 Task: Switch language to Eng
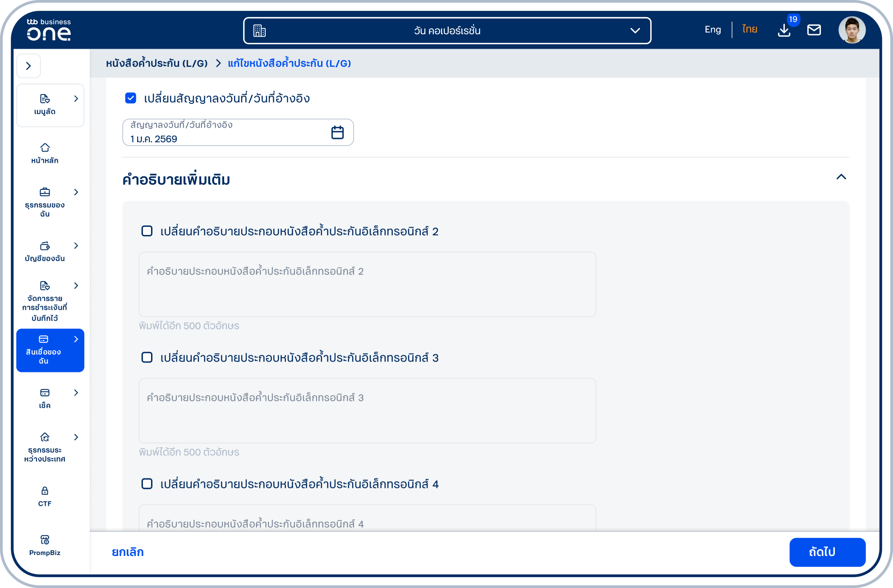click(713, 30)
